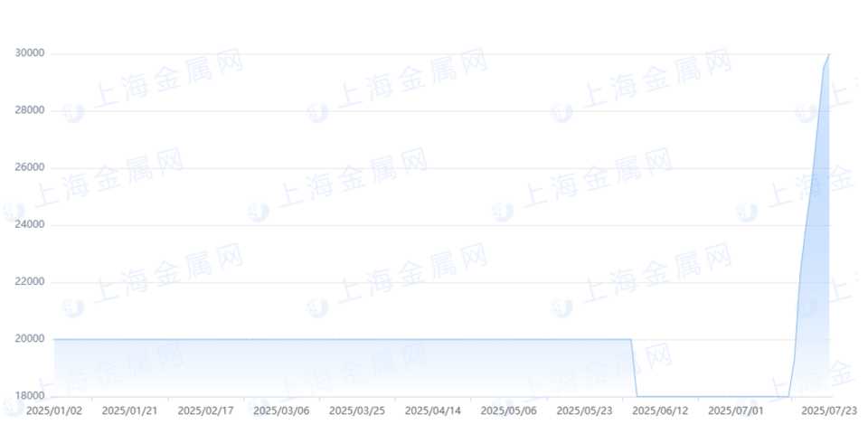Click the 22000 y-axis label

[29, 282]
